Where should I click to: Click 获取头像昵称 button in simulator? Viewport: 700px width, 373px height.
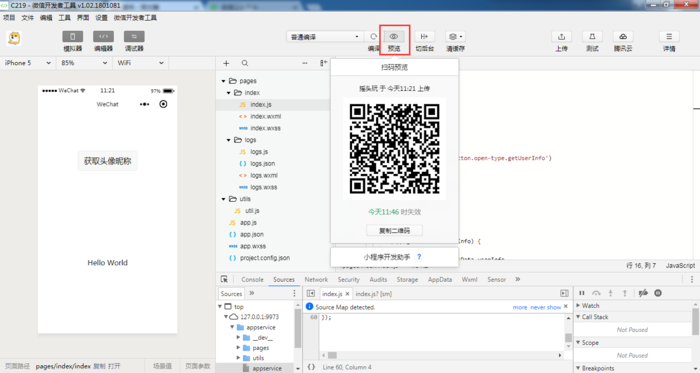[108, 161]
